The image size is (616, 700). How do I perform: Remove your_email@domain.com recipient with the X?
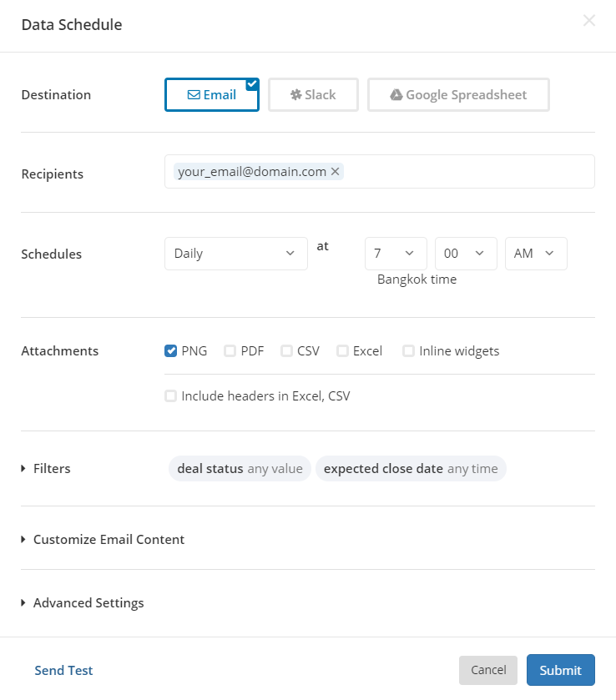click(x=336, y=171)
